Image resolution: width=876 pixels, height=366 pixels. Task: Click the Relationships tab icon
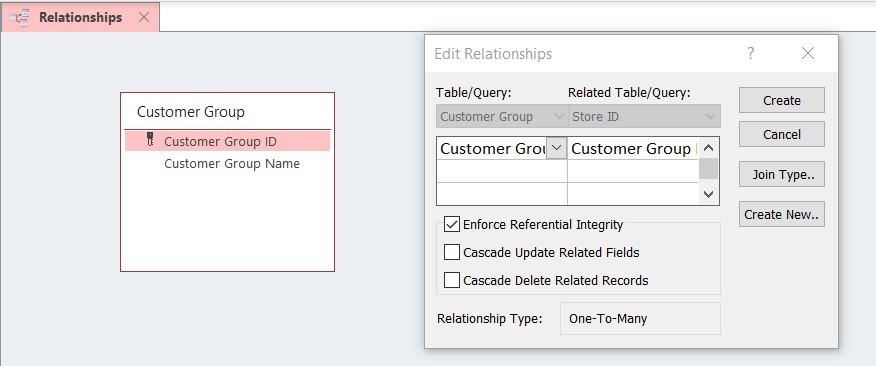20,18
